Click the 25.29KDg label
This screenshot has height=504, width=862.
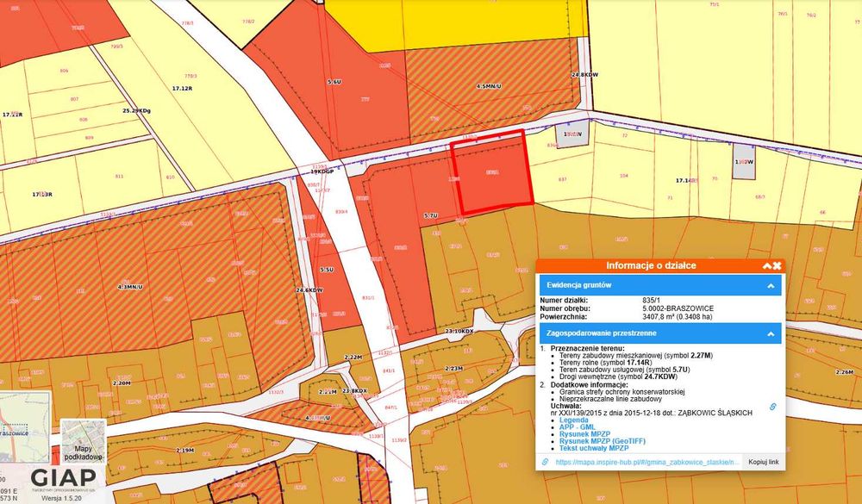point(136,110)
